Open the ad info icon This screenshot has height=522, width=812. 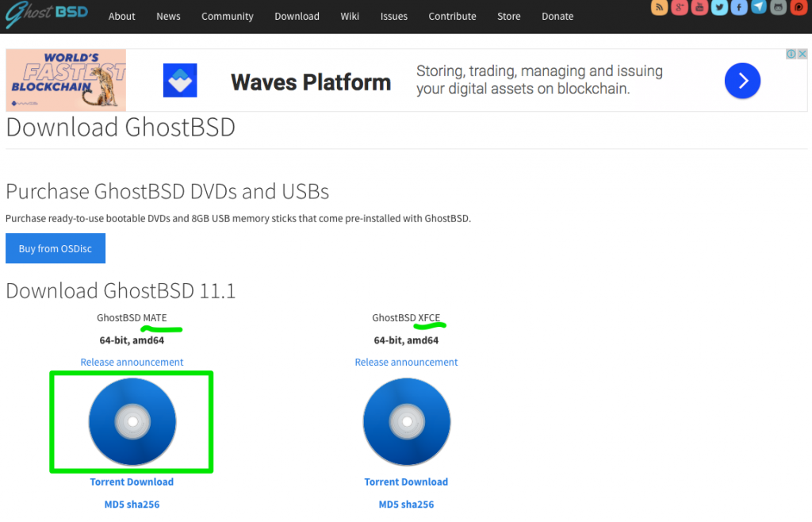791,54
